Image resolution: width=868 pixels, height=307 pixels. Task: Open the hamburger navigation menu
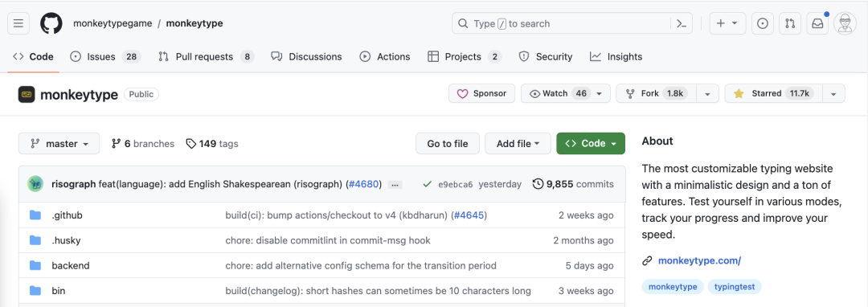(x=18, y=24)
